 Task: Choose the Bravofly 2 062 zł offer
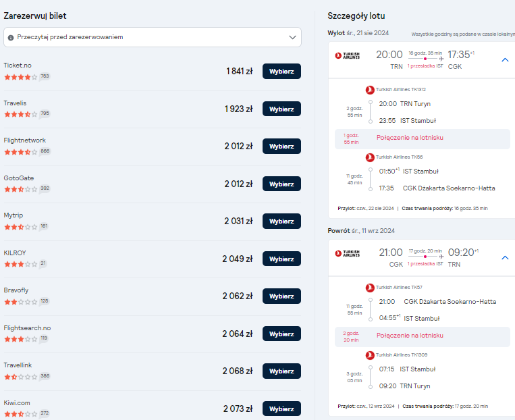point(281,296)
